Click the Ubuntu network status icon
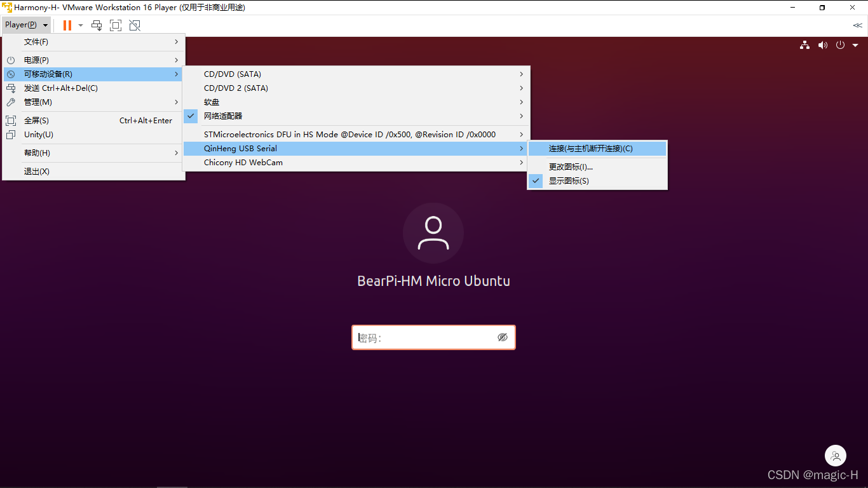 pos(805,45)
